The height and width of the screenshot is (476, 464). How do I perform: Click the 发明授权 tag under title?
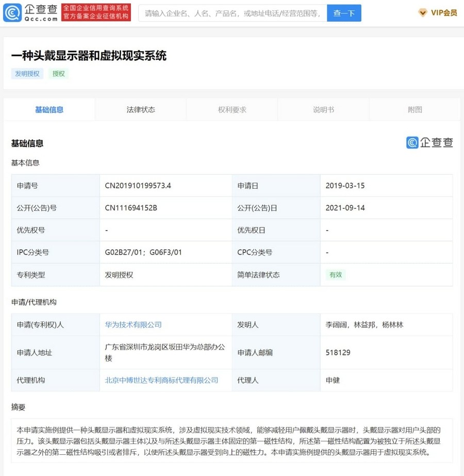27,74
